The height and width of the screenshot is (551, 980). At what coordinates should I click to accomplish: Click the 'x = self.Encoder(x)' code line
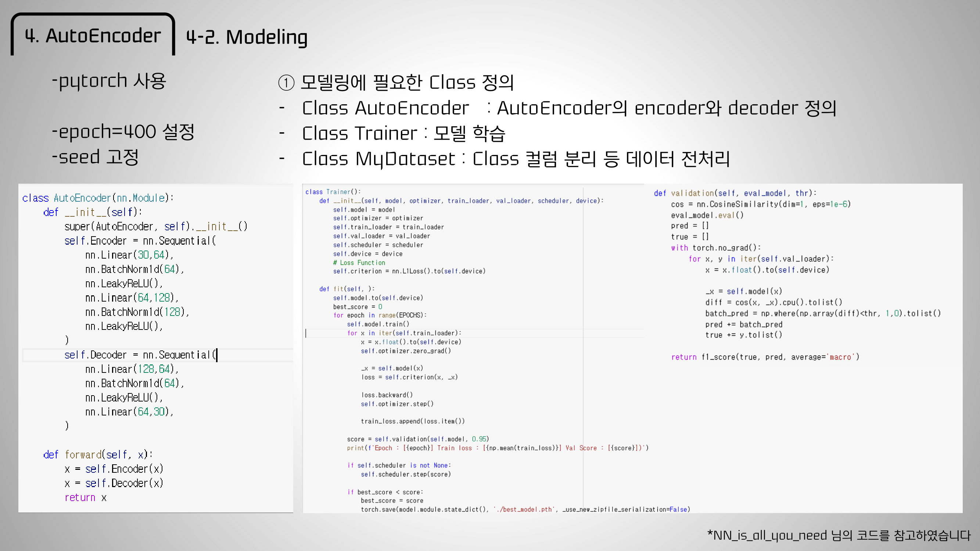(114, 469)
